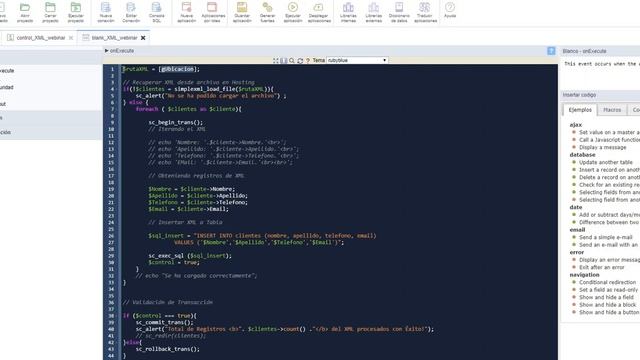The height and width of the screenshot is (360, 640).
Task: Click the Desplegar aplicaciones icon
Action: click(319, 12)
